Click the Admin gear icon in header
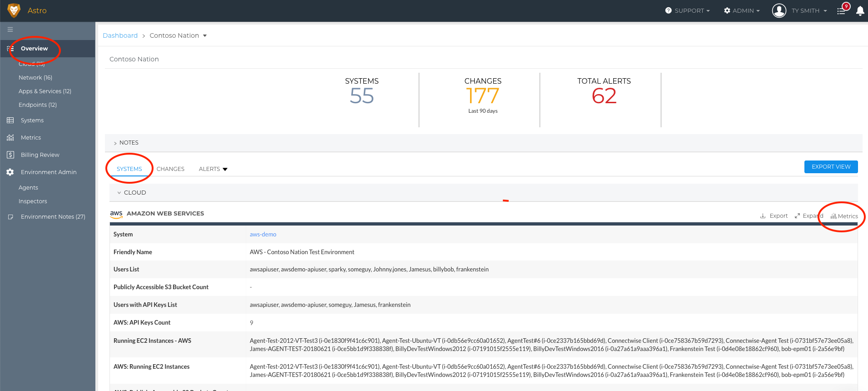The width and height of the screenshot is (868, 391). click(727, 10)
